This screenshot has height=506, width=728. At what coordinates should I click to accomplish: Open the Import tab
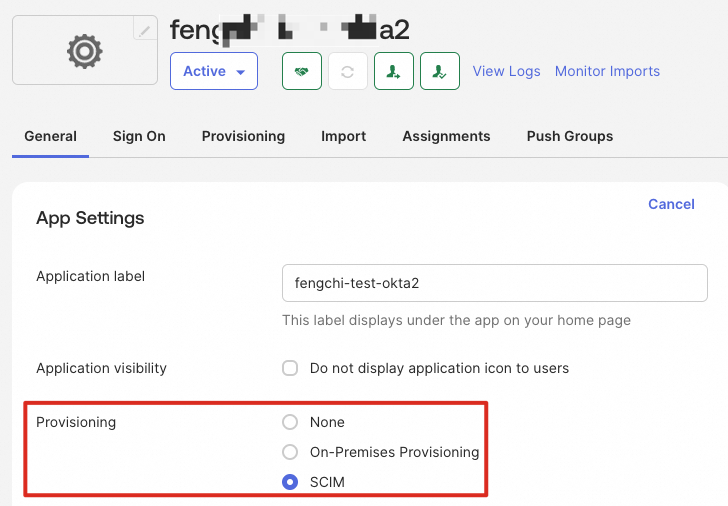[343, 136]
